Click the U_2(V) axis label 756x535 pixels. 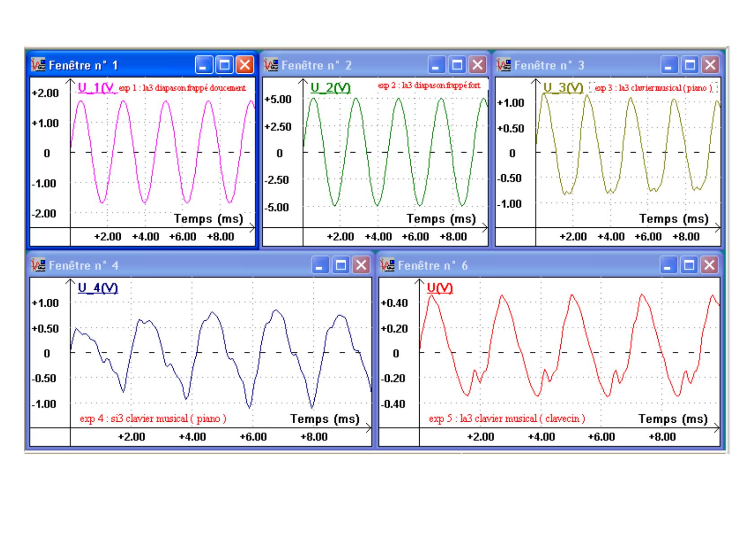tap(331, 88)
